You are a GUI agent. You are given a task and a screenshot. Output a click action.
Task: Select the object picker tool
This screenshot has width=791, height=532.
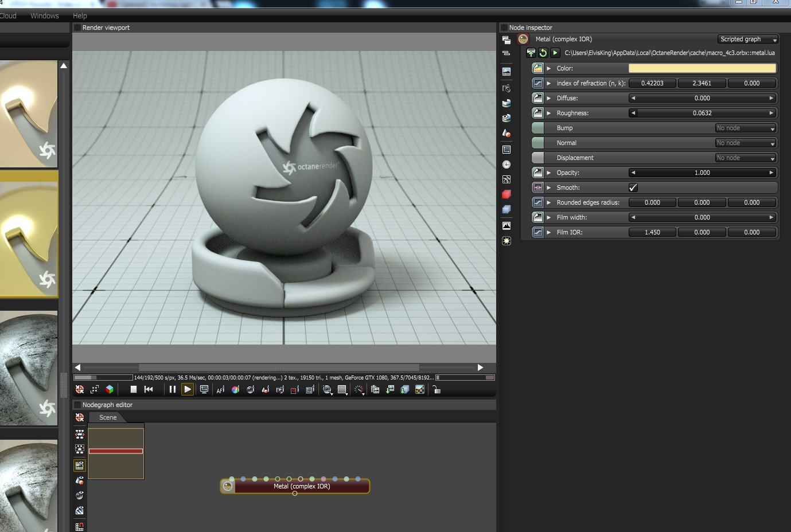pyautogui.click(x=265, y=390)
